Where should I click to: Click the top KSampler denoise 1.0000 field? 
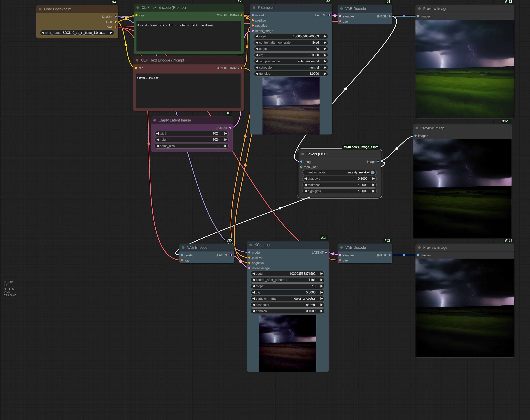(291, 74)
